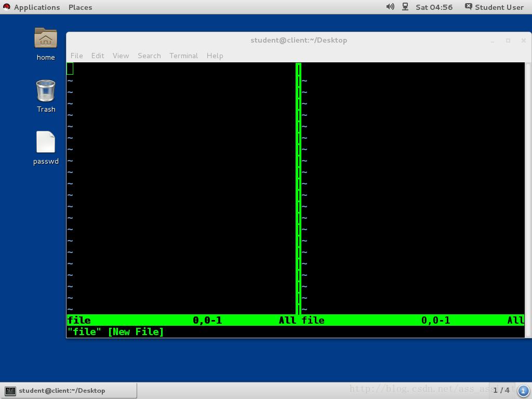This screenshot has height=399, width=532.
Task: Open the terminal Edit menu
Action: click(x=98, y=56)
